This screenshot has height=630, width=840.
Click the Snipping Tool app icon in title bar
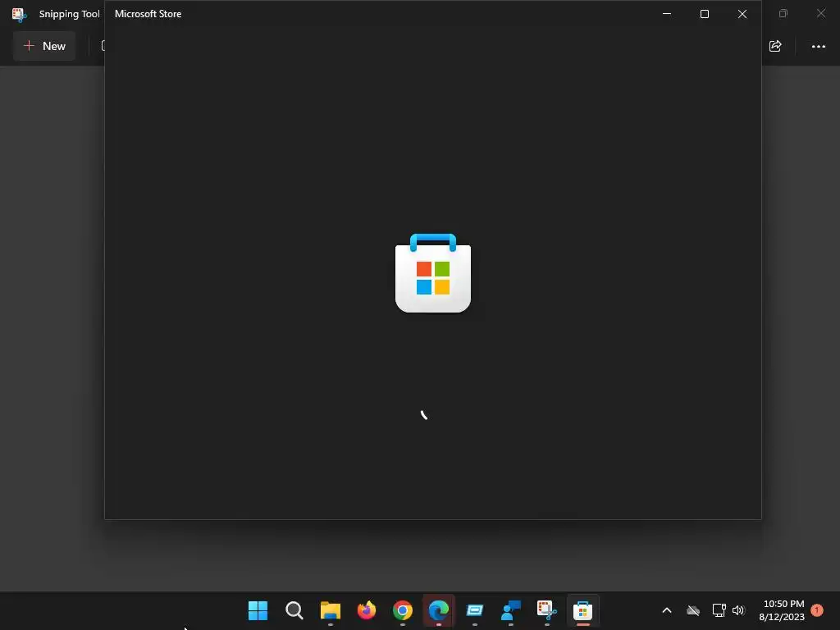[x=20, y=15]
